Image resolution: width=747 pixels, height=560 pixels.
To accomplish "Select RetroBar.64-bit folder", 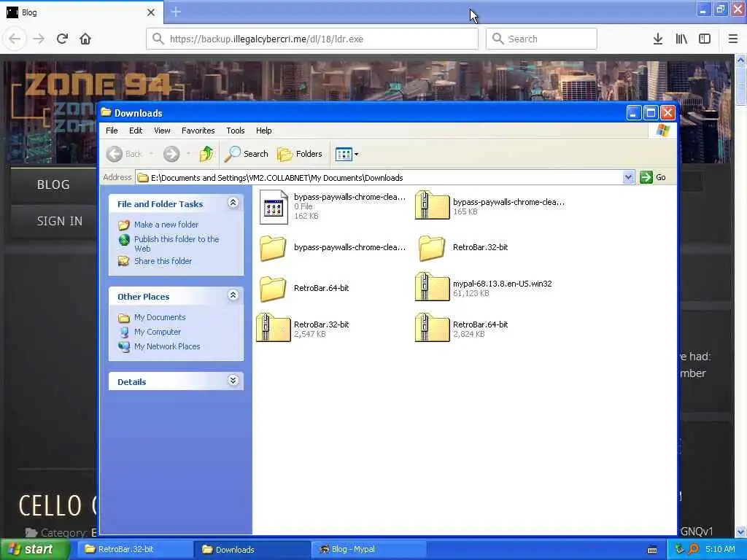I will (x=304, y=289).
